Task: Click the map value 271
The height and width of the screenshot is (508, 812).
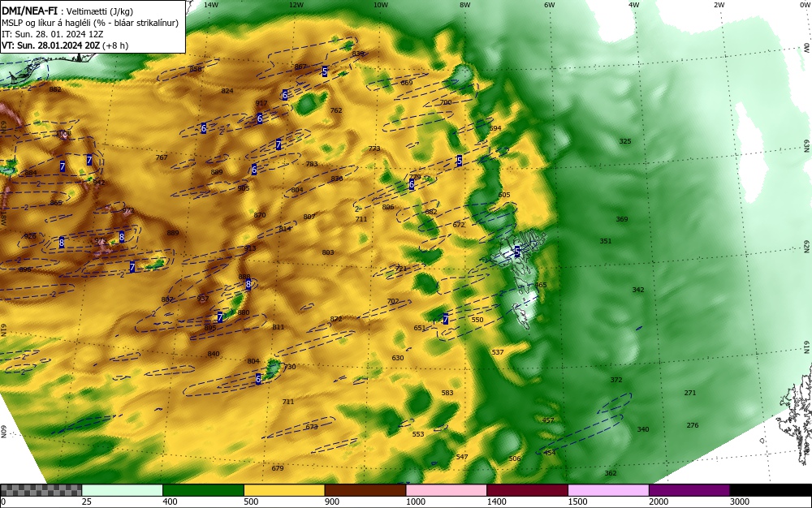Action: coord(690,393)
